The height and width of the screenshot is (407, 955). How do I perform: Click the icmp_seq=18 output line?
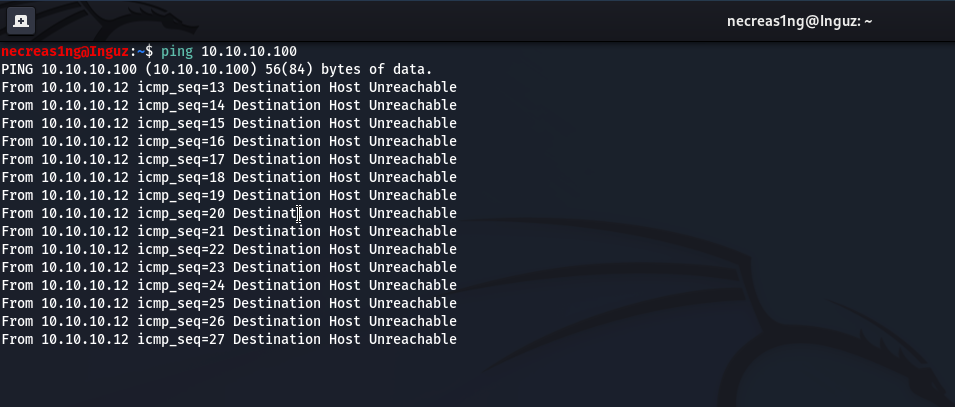228,177
